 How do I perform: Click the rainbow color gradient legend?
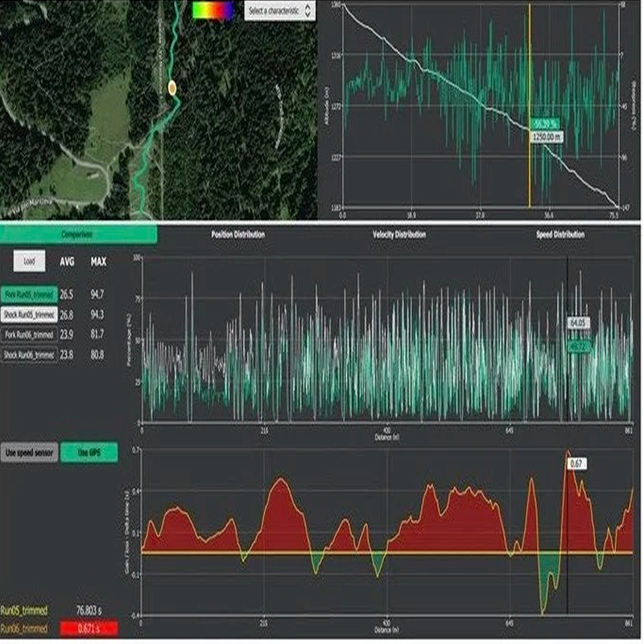point(213,10)
